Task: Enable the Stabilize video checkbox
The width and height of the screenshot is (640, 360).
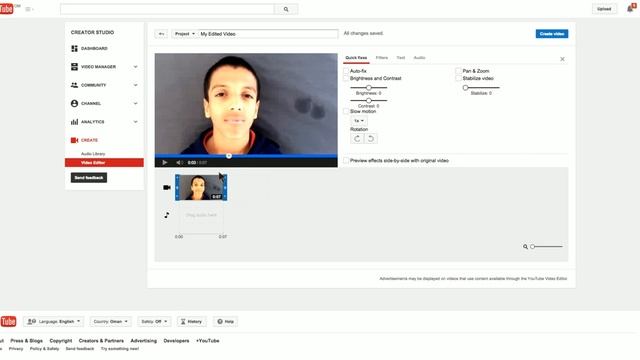Action: (458, 78)
